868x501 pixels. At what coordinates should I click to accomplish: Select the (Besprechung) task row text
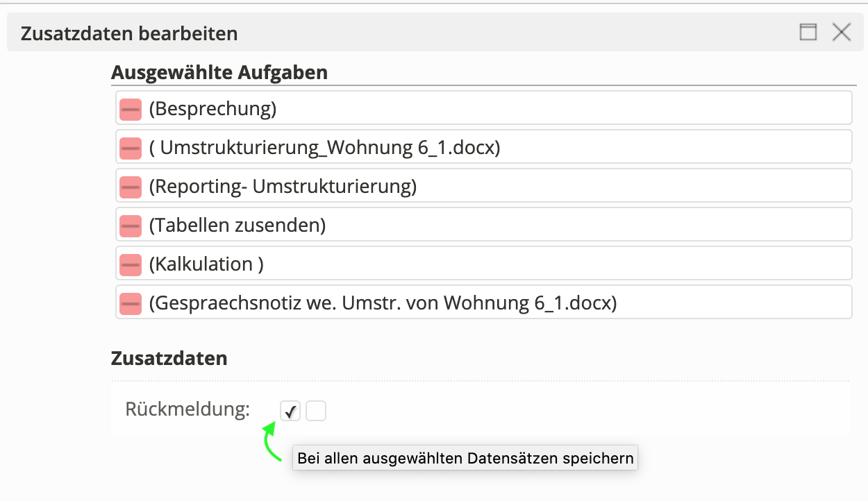[212, 109]
